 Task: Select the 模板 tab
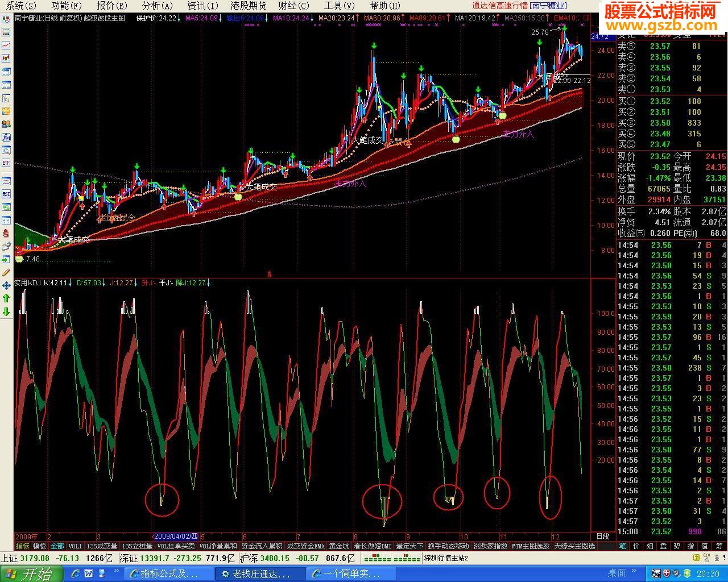39,546
